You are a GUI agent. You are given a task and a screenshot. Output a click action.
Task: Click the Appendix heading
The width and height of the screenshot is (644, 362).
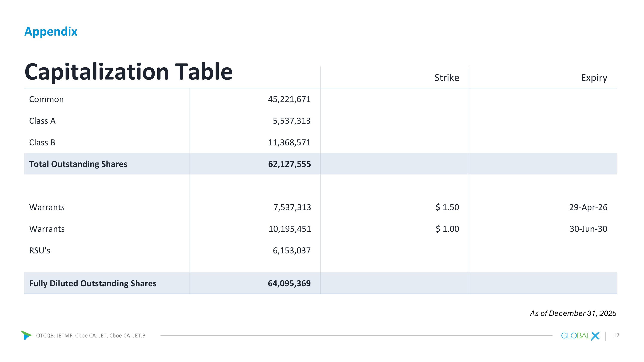pyautogui.click(x=51, y=32)
